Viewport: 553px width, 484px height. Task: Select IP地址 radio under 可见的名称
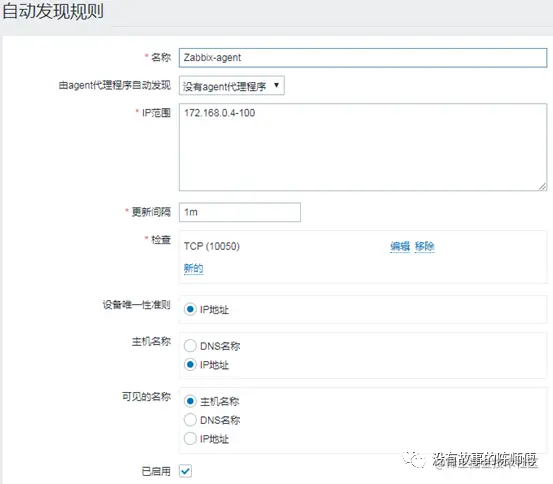point(190,438)
